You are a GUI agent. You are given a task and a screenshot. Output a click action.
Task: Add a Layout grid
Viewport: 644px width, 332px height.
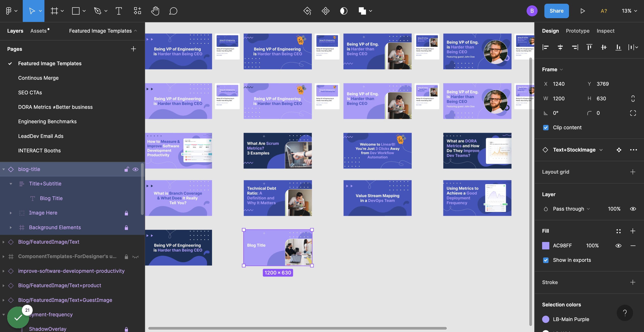pyautogui.click(x=632, y=172)
